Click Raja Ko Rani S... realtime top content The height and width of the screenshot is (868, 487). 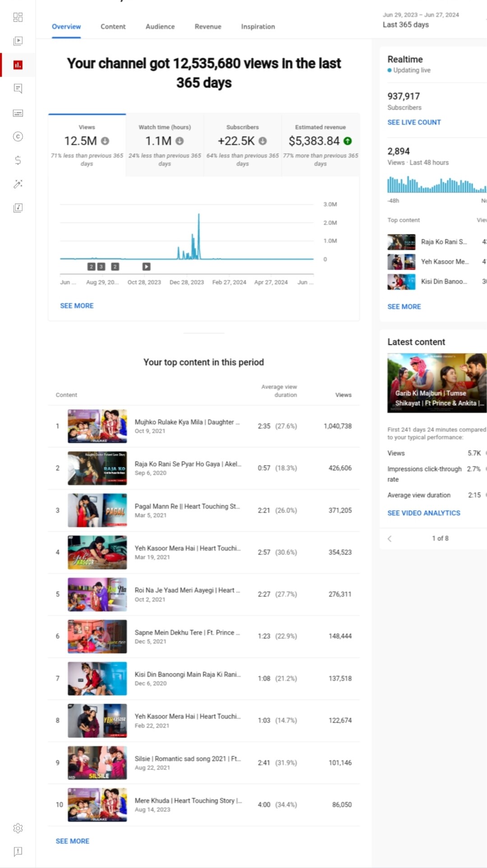point(444,242)
